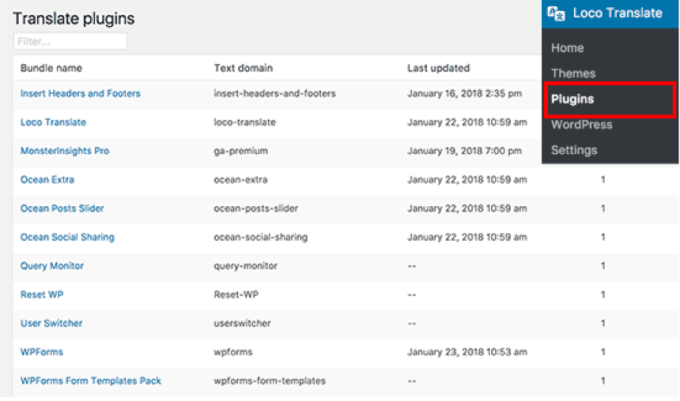
Task: Open Loco Translate Settings menu item
Action: (574, 150)
